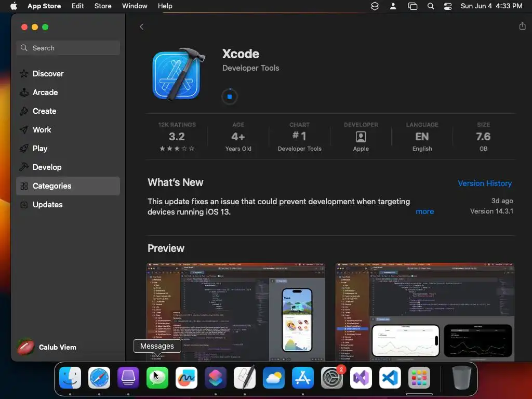
Task: Go back using the chevron arrow
Action: click(141, 27)
